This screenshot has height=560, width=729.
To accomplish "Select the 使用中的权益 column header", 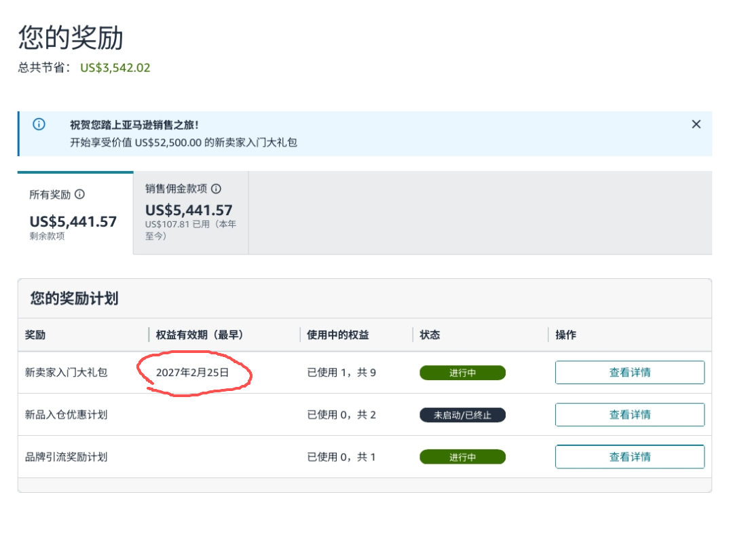I will coord(338,335).
